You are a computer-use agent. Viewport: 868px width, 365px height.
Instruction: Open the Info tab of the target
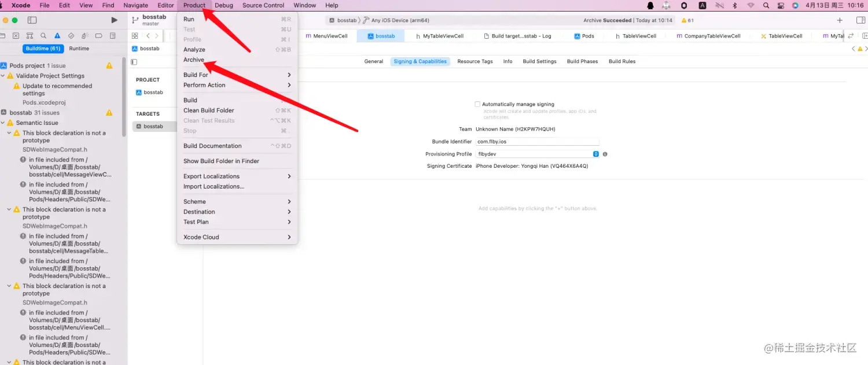point(507,61)
